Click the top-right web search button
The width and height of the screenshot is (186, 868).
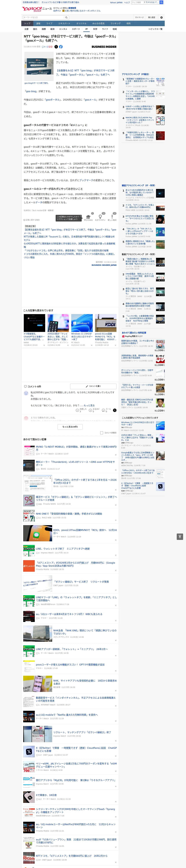[x=161, y=2]
